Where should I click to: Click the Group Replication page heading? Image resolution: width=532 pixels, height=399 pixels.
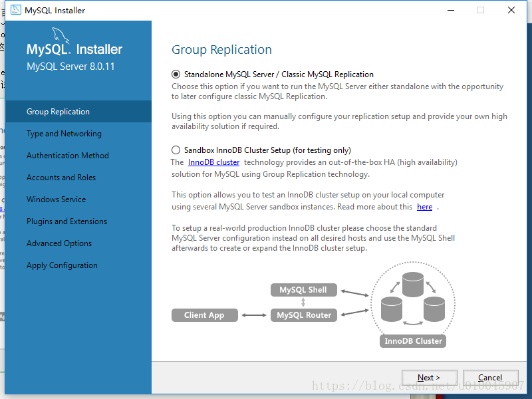(x=221, y=49)
